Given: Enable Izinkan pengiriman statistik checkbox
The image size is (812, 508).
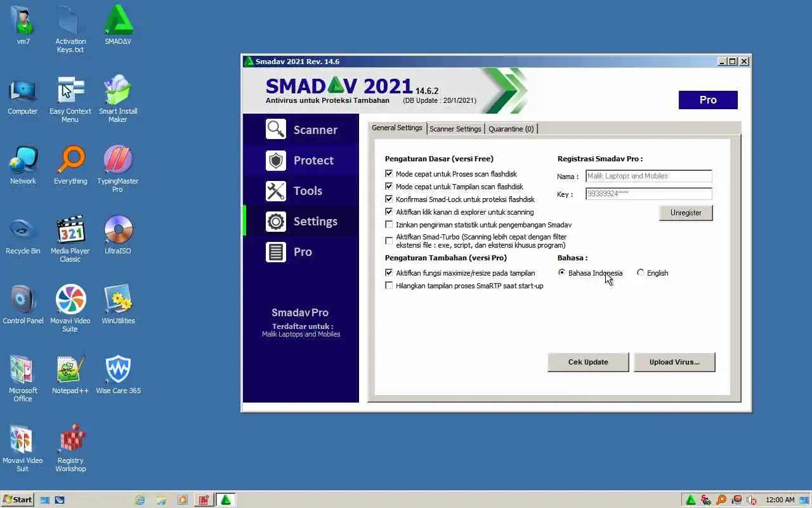Looking at the screenshot, I should [389, 224].
